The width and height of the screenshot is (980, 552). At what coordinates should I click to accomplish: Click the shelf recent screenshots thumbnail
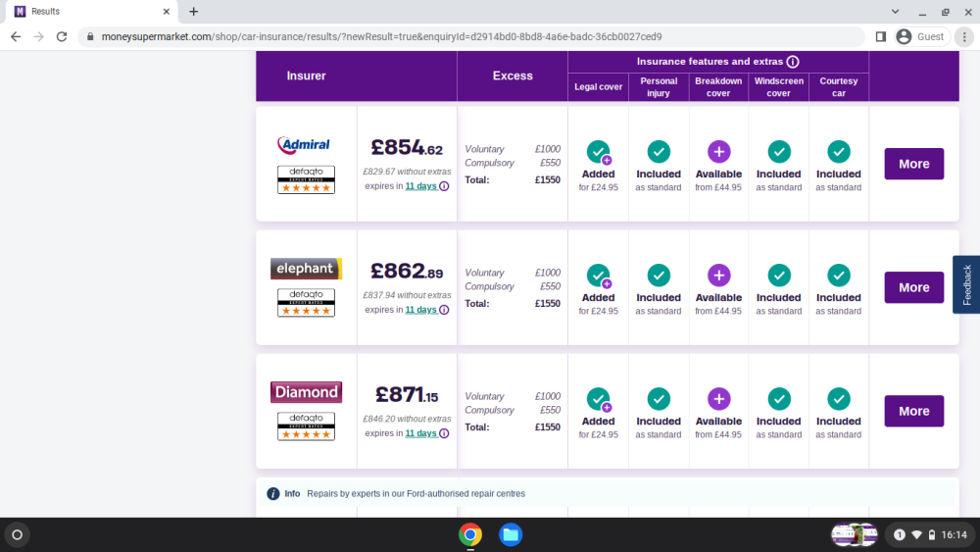[855, 535]
